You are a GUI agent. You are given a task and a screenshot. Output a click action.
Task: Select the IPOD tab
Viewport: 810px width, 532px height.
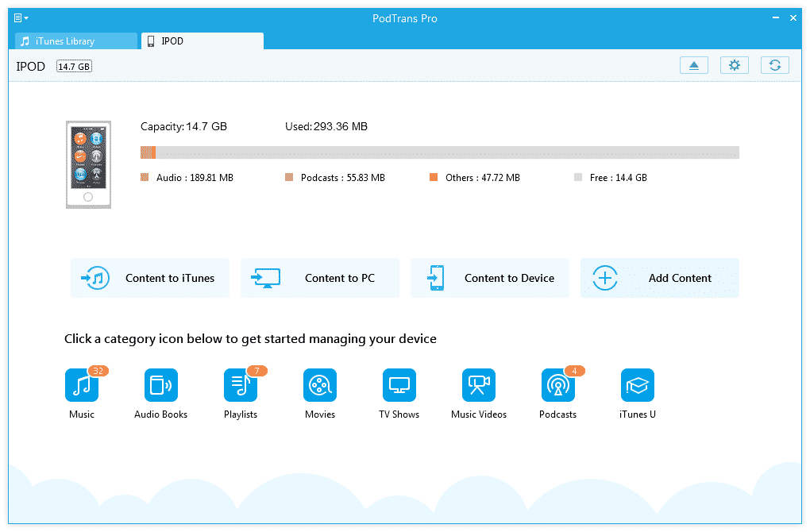(202, 41)
